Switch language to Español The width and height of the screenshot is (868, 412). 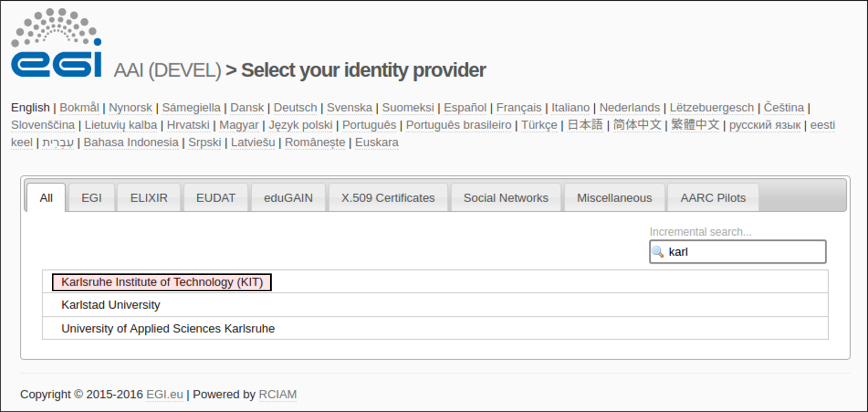point(465,108)
